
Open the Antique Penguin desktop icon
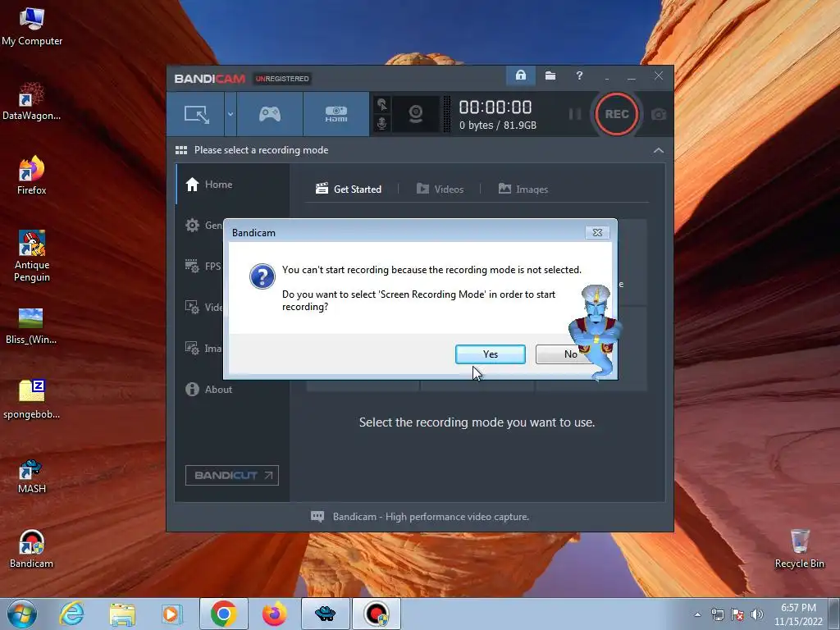pyautogui.click(x=32, y=256)
